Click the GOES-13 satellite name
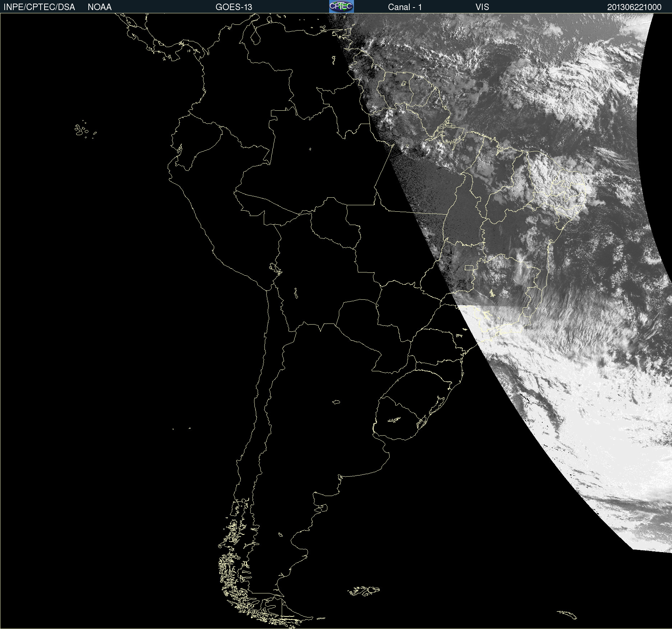This screenshot has width=672, height=629. coord(234,7)
